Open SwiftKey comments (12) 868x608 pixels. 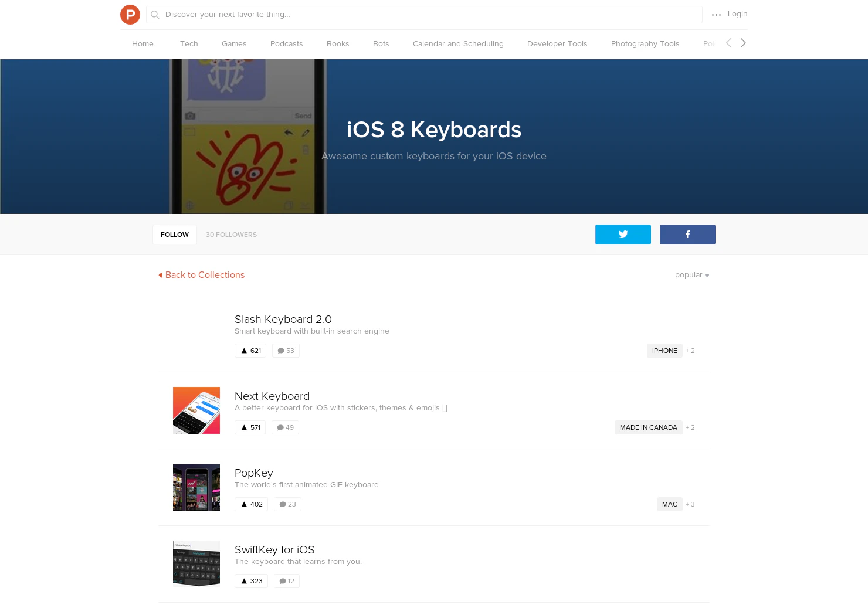coord(287,581)
